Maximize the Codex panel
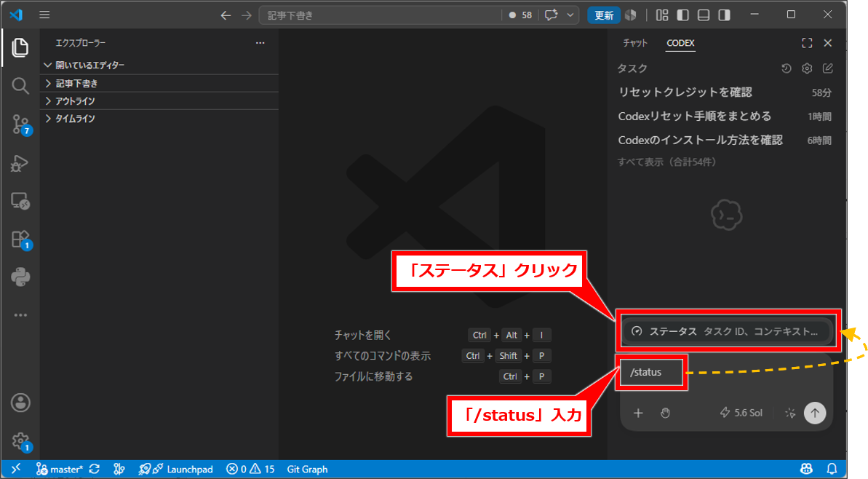The width and height of the screenshot is (868, 479). click(807, 43)
